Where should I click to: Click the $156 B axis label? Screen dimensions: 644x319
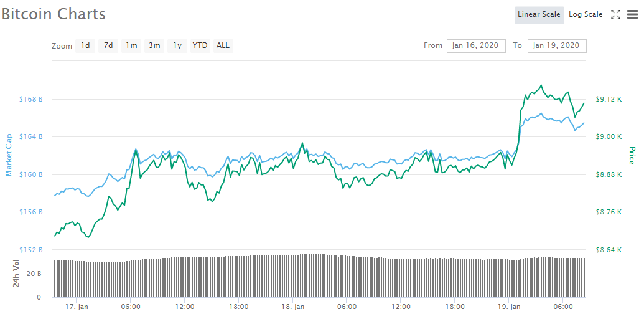pyautogui.click(x=31, y=212)
